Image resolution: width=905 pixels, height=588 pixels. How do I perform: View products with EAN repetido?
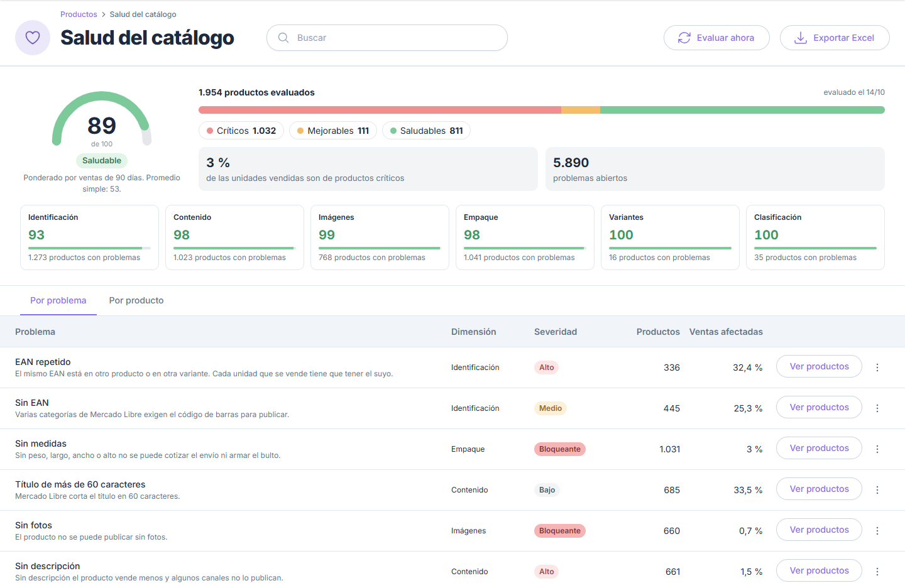819,366
